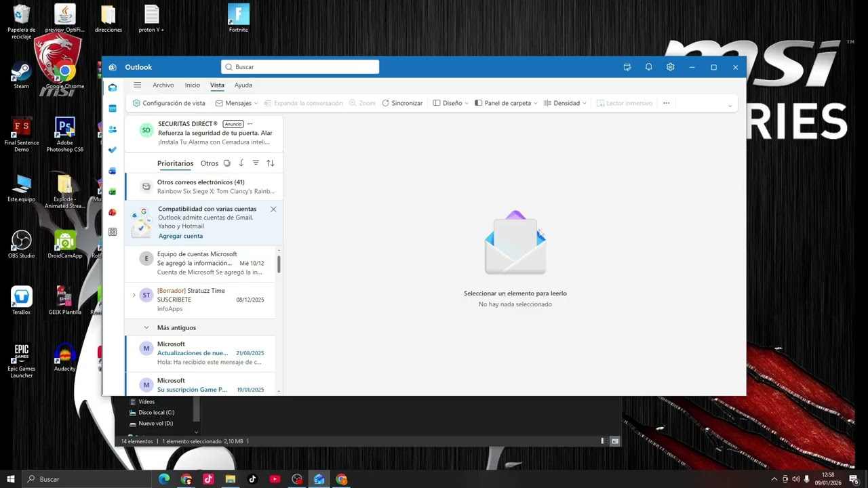Open Microsoft email dated 21/08/2025
868x488 pixels.
point(201,353)
